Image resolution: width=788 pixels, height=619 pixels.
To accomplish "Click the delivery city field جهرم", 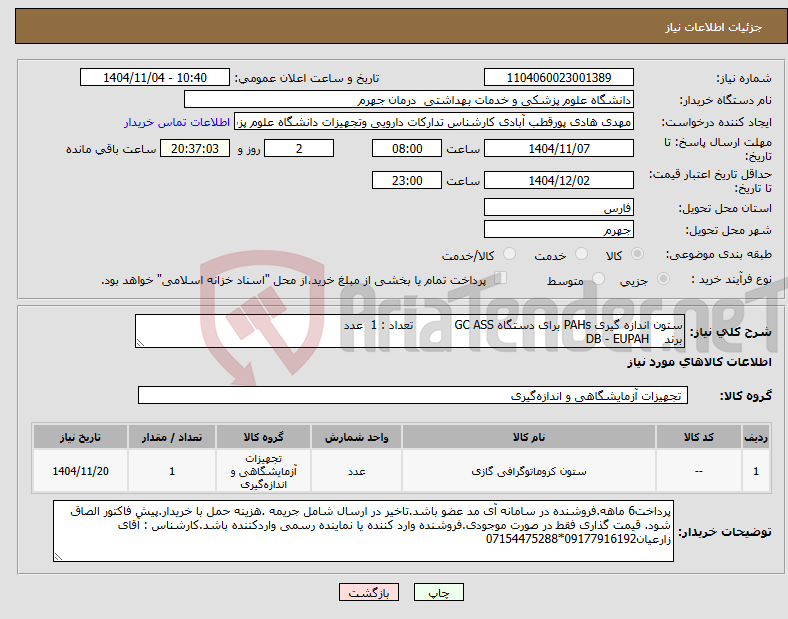I will tap(559, 229).
